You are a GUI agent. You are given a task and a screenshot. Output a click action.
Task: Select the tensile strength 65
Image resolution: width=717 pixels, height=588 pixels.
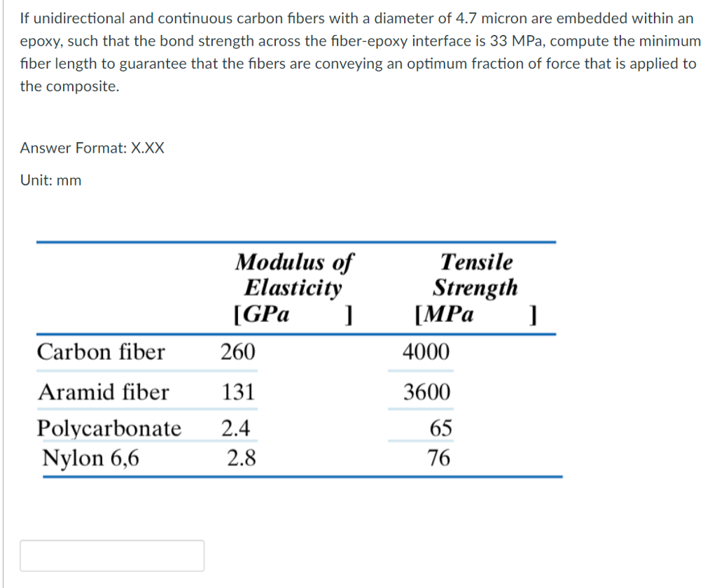442,428
